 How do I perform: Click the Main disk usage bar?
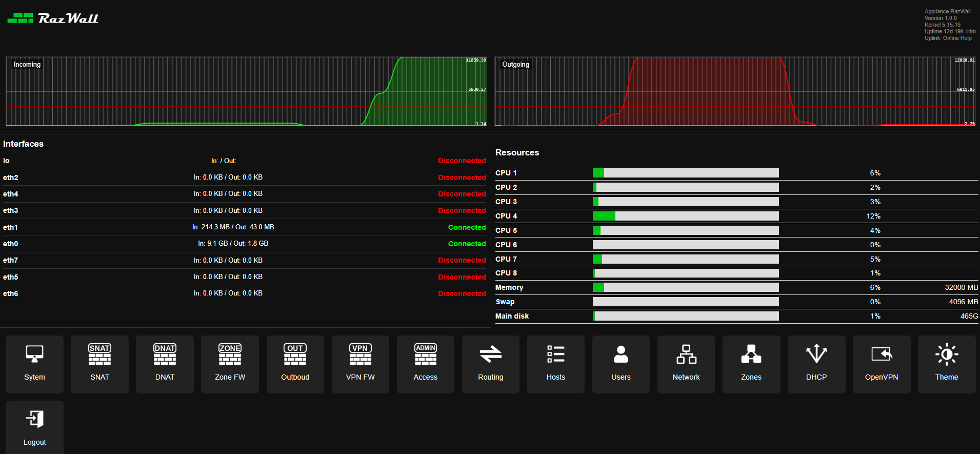[686, 316]
